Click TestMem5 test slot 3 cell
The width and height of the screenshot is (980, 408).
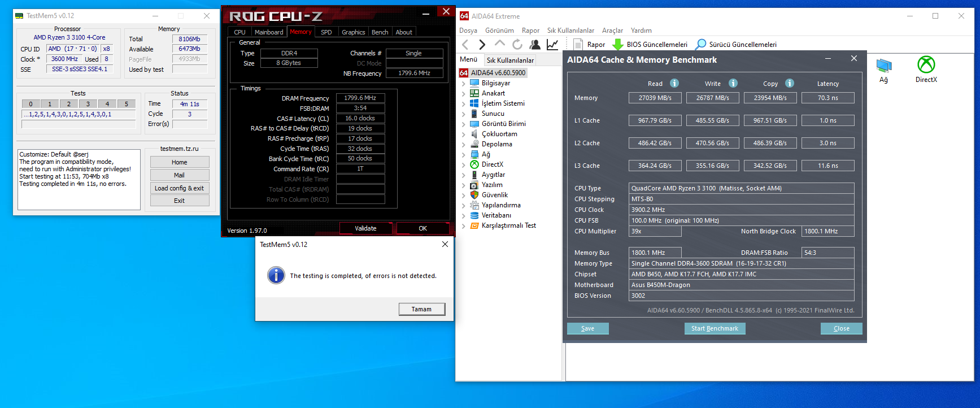tap(88, 103)
